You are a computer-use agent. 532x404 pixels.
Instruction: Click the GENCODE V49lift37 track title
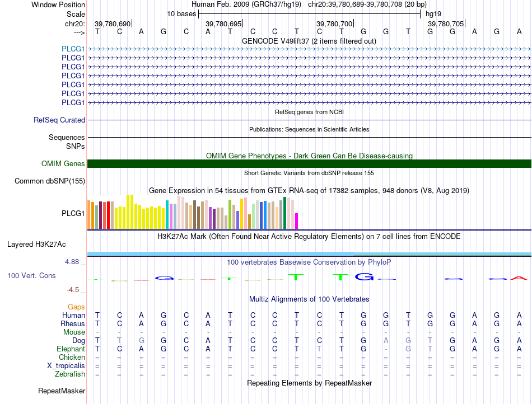pos(309,41)
